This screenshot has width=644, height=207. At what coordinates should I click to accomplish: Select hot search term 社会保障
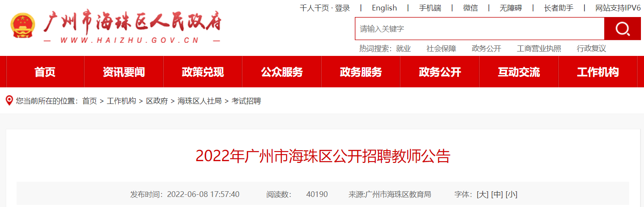[x=441, y=48]
